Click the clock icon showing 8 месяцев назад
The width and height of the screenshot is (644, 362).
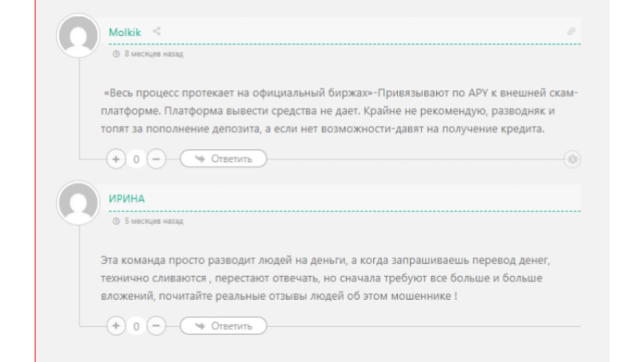point(116,53)
